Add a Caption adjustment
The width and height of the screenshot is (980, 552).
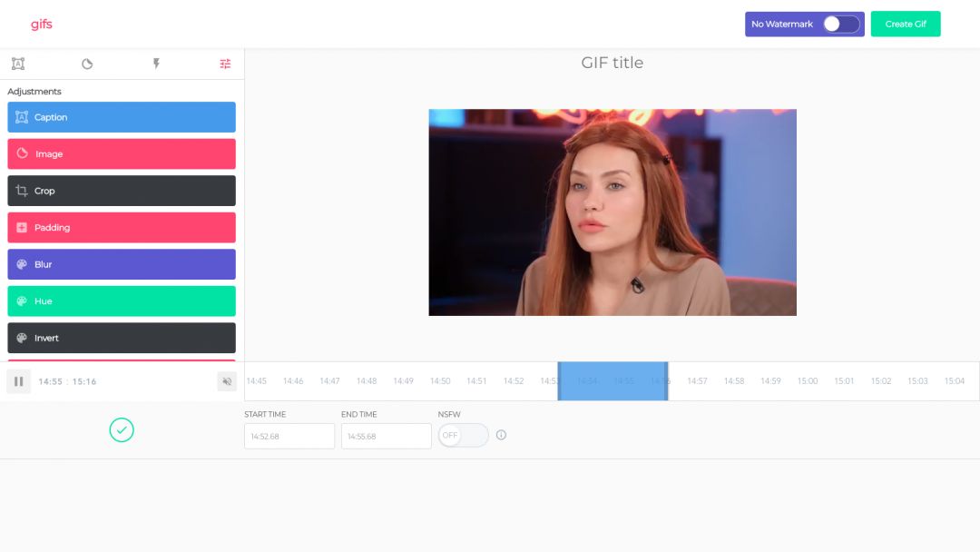(122, 117)
